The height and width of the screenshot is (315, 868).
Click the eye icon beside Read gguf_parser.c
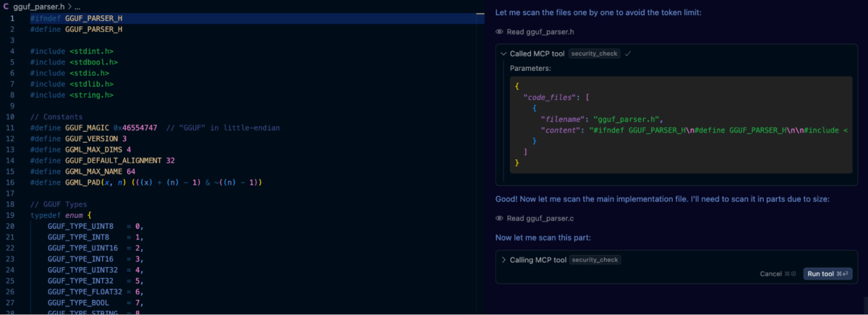499,219
